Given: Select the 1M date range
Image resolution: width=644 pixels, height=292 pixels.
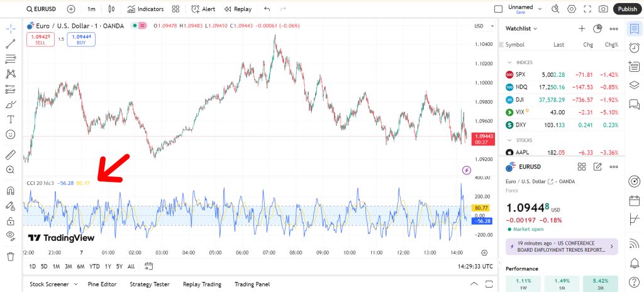Looking at the screenshot, I should [x=56, y=266].
